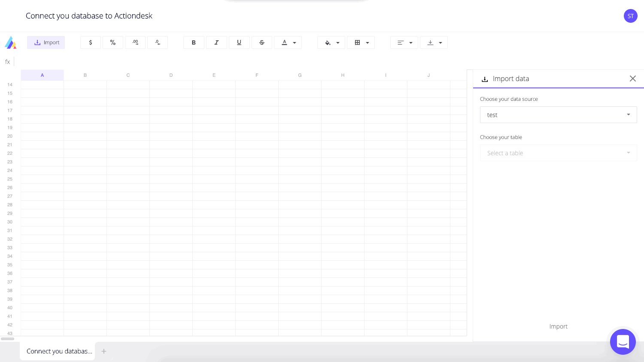
Task: Open fill color bucket dropdown
Action: (331, 42)
